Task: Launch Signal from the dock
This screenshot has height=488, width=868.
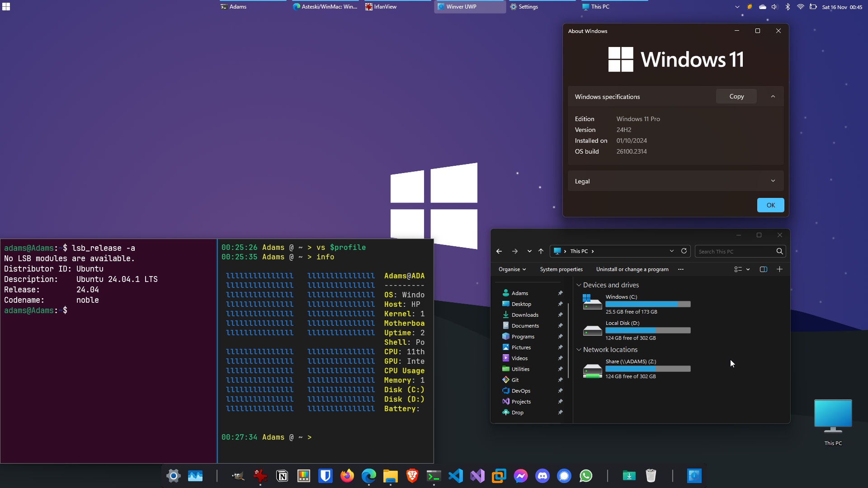Action: pyautogui.click(x=564, y=476)
